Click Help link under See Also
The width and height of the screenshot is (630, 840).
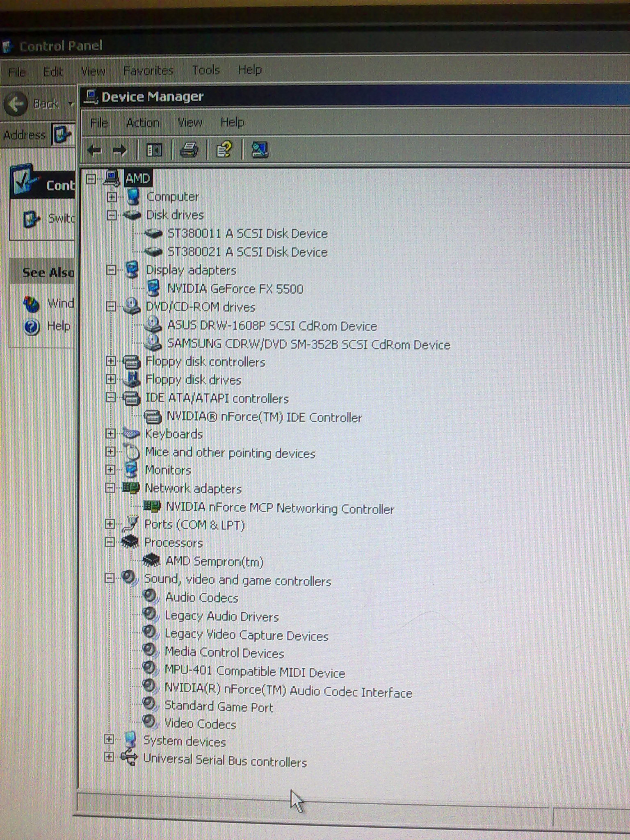point(59,326)
